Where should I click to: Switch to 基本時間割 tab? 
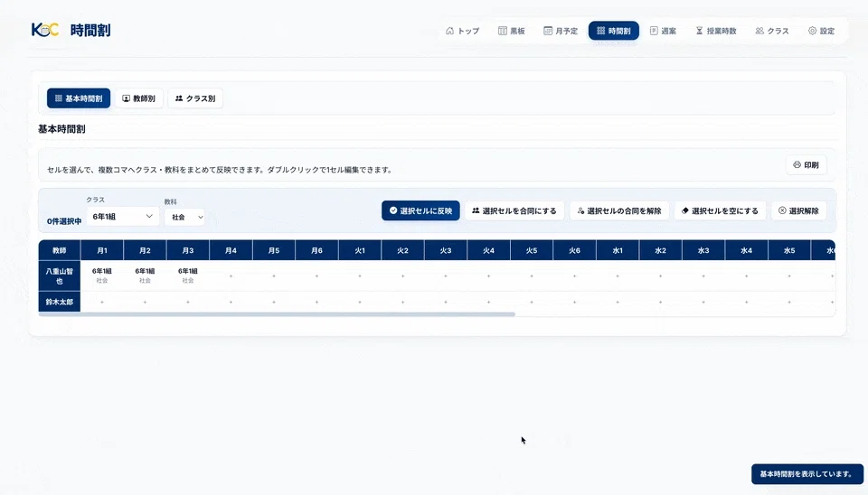[x=79, y=98]
